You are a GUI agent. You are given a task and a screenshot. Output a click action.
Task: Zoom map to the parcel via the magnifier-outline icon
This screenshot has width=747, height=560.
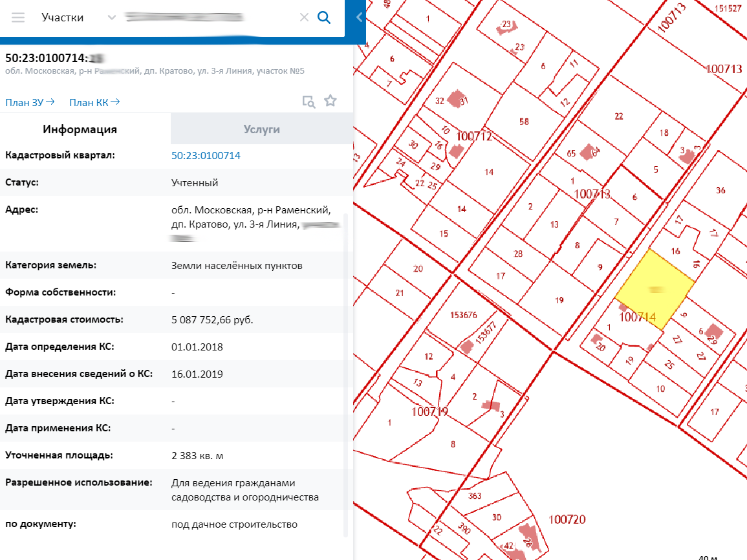(x=309, y=101)
